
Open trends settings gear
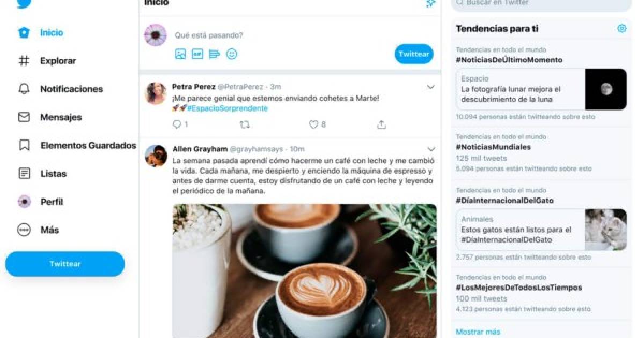pyautogui.click(x=621, y=28)
